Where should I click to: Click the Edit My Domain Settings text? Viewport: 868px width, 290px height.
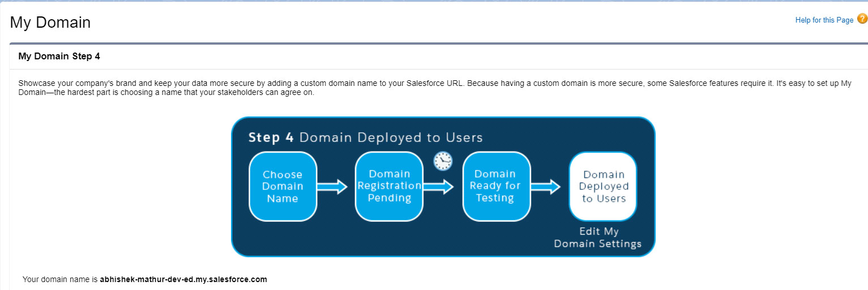[x=598, y=237]
